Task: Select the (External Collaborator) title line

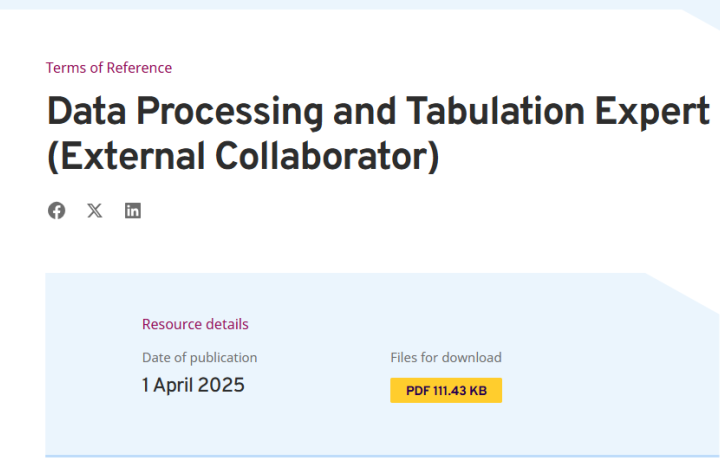Action: point(243,157)
